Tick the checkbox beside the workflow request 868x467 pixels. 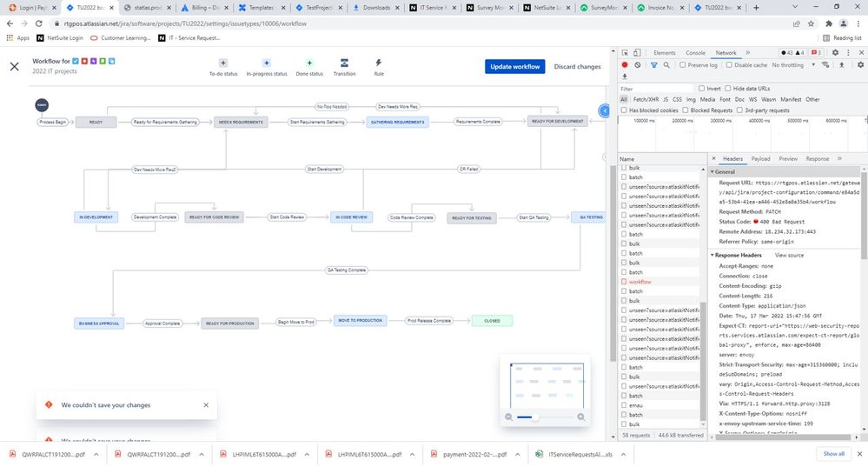(x=624, y=282)
